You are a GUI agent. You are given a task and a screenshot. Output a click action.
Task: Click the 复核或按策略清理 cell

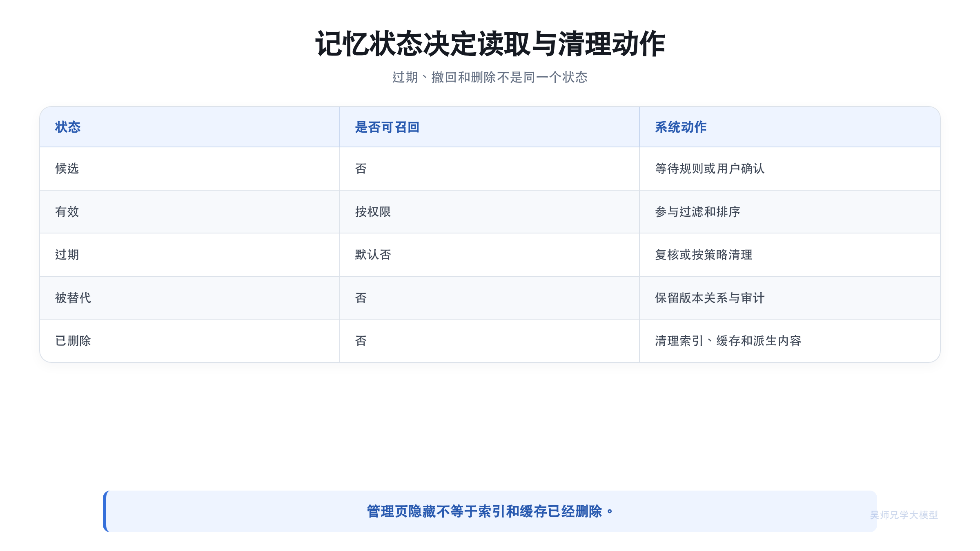point(790,255)
